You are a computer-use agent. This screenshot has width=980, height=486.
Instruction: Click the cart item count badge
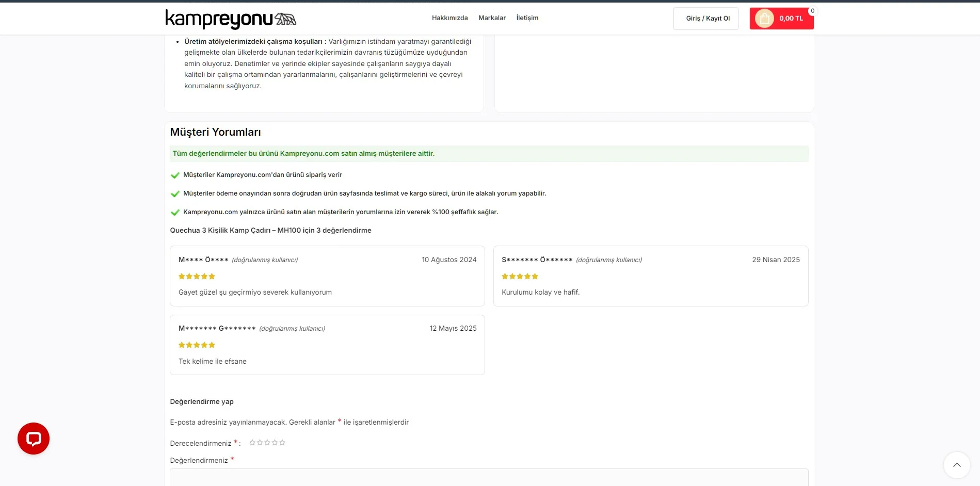[812, 11]
